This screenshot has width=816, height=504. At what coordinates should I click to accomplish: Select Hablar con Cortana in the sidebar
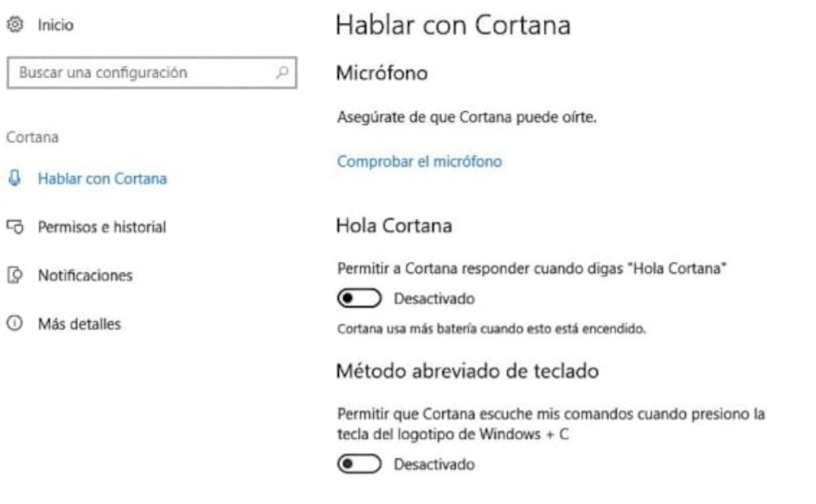pyautogui.click(x=102, y=178)
